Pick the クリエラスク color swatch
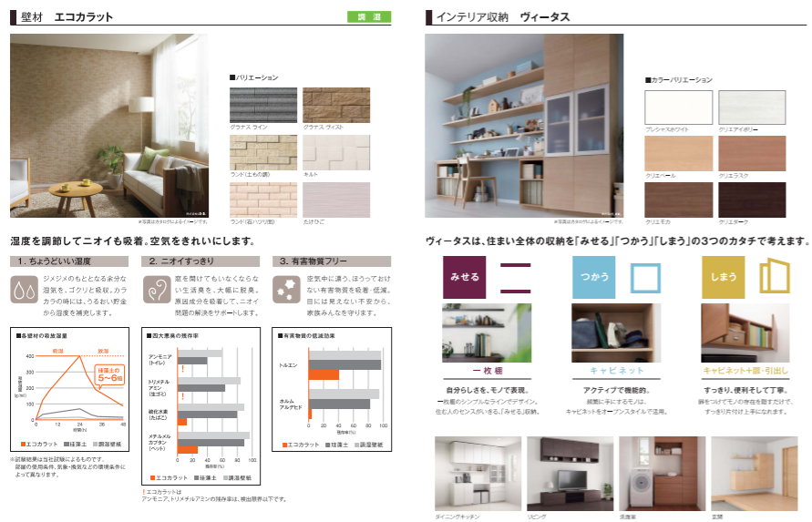Viewport: 812px width, 522px height. click(x=753, y=154)
